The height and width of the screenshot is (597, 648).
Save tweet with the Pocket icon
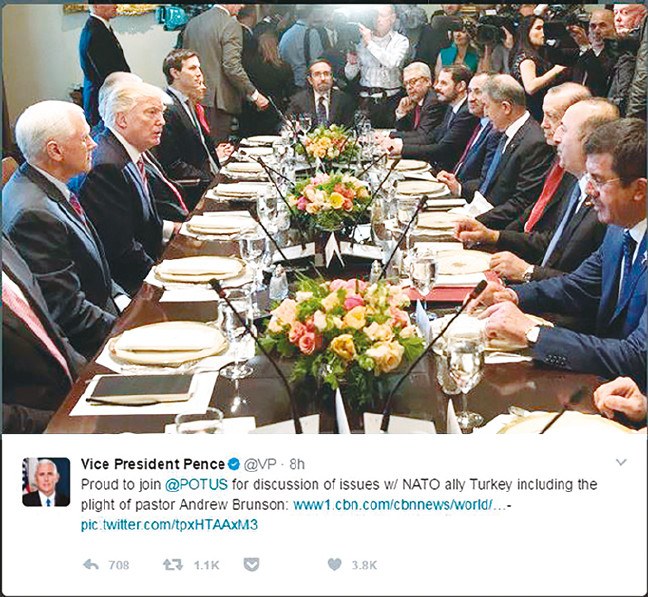click(x=251, y=564)
